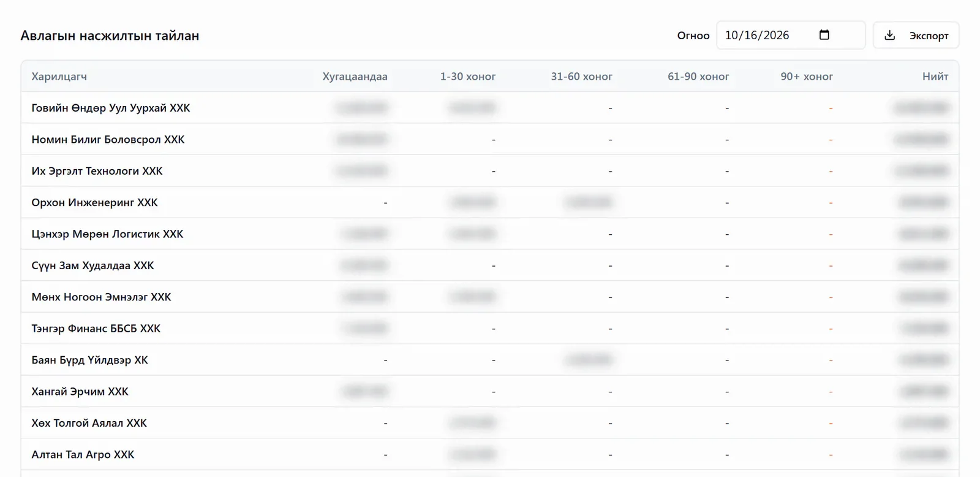This screenshot has width=980, height=477.
Task: Select the Нийт column header
Action: coord(935,77)
